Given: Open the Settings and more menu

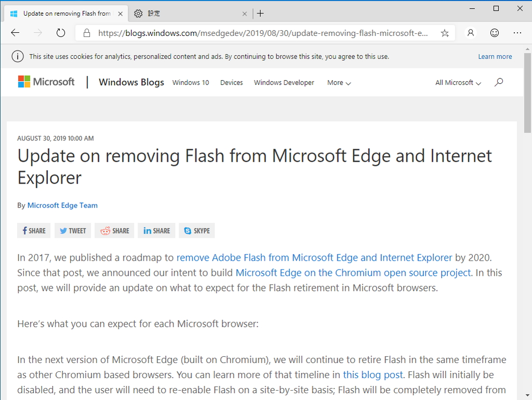Looking at the screenshot, I should tap(518, 32).
